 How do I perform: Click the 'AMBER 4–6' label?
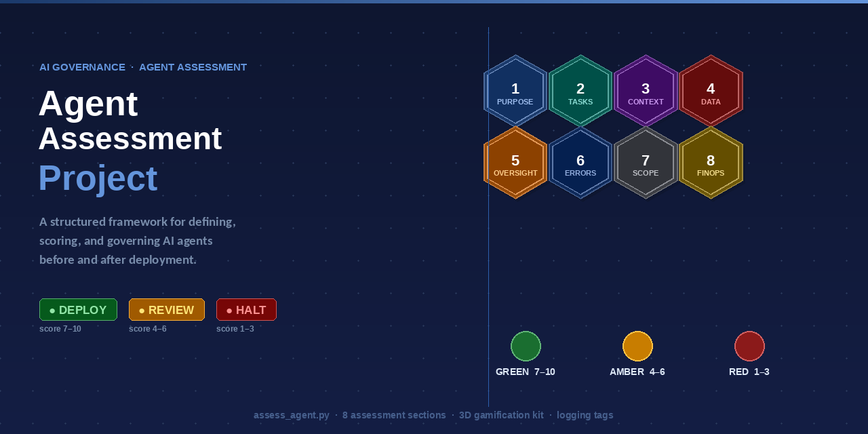tap(637, 372)
